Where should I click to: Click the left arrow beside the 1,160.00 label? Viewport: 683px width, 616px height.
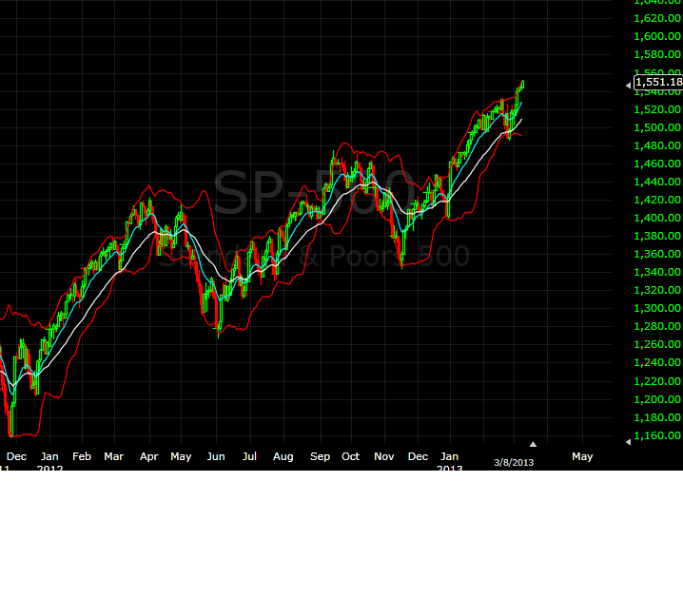pyautogui.click(x=628, y=442)
